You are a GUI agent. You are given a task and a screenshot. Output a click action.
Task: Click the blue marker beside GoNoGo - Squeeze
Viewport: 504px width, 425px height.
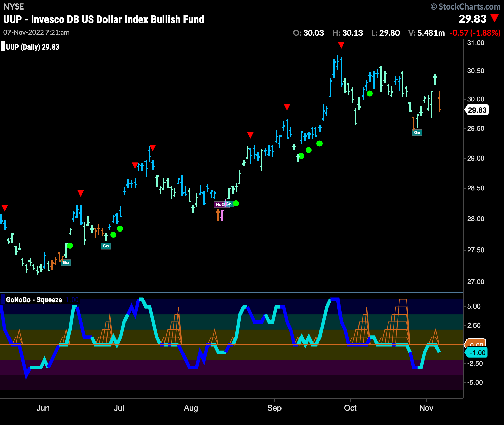click(3, 299)
